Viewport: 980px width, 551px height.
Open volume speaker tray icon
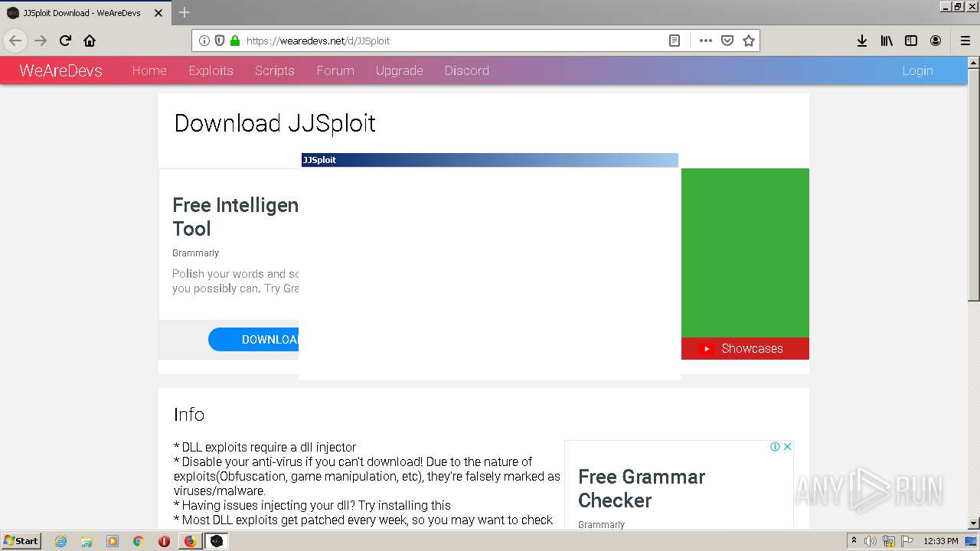coord(871,541)
